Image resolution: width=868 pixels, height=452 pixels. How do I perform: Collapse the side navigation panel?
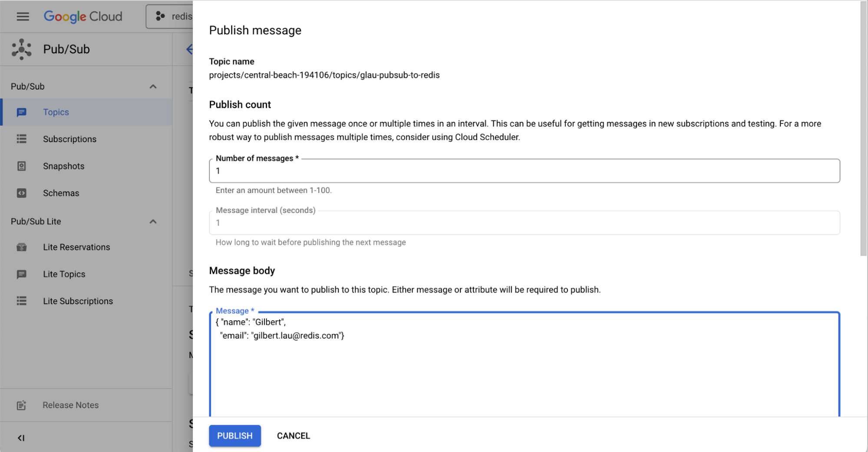pyautogui.click(x=21, y=438)
